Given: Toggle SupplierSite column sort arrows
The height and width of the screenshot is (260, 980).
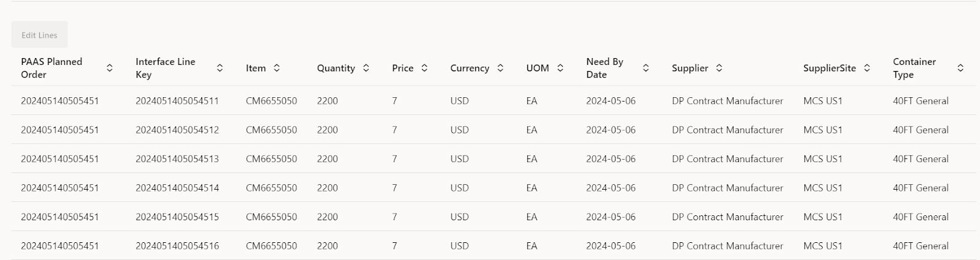Looking at the screenshot, I should 867,68.
